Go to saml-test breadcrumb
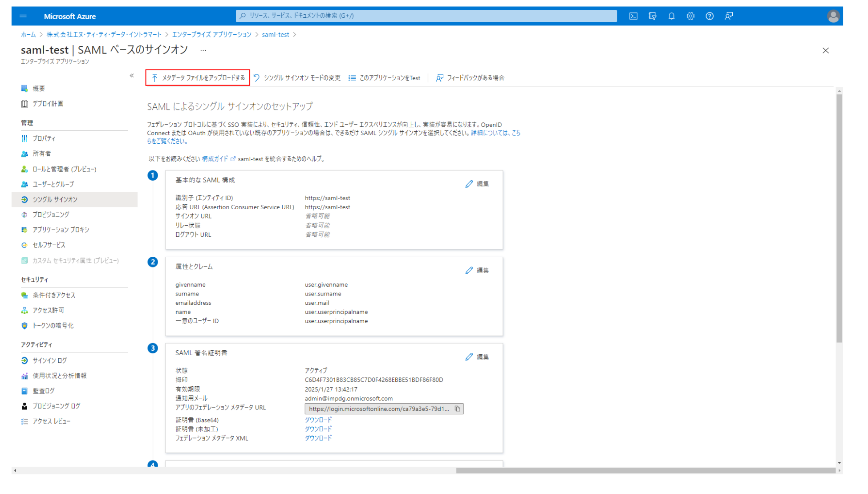This screenshot has height=494, width=868. coord(275,34)
